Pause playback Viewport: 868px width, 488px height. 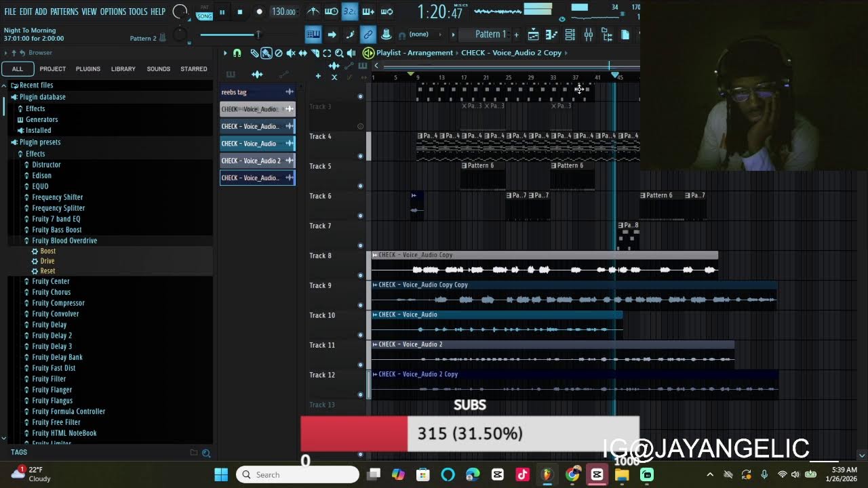pyautogui.click(x=222, y=12)
